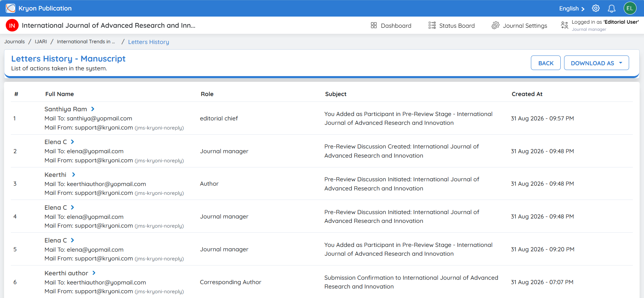The width and height of the screenshot is (644, 298).
Task: Click the Kryon Publication title text
Action: (45, 8)
